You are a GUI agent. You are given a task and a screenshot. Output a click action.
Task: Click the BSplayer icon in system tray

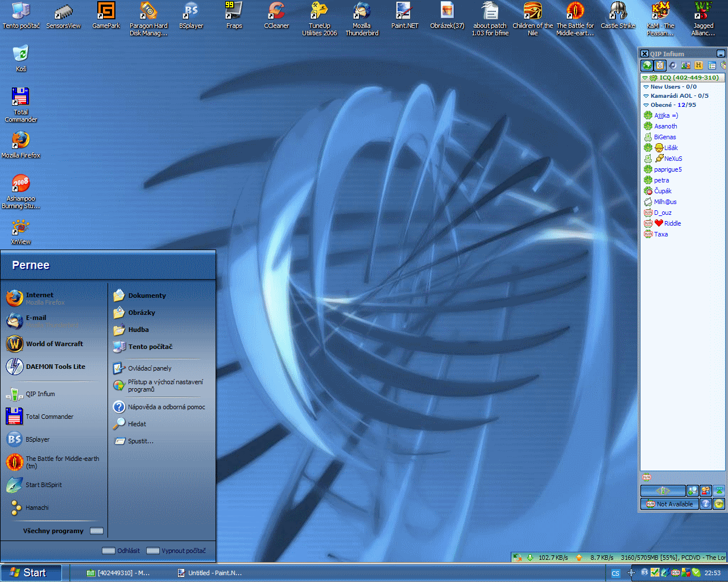[644, 572]
